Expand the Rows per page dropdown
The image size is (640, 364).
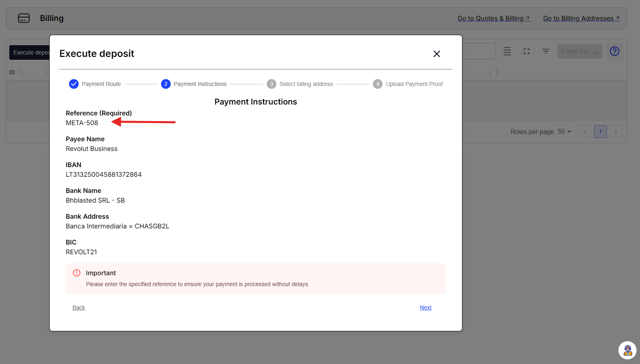coord(565,132)
